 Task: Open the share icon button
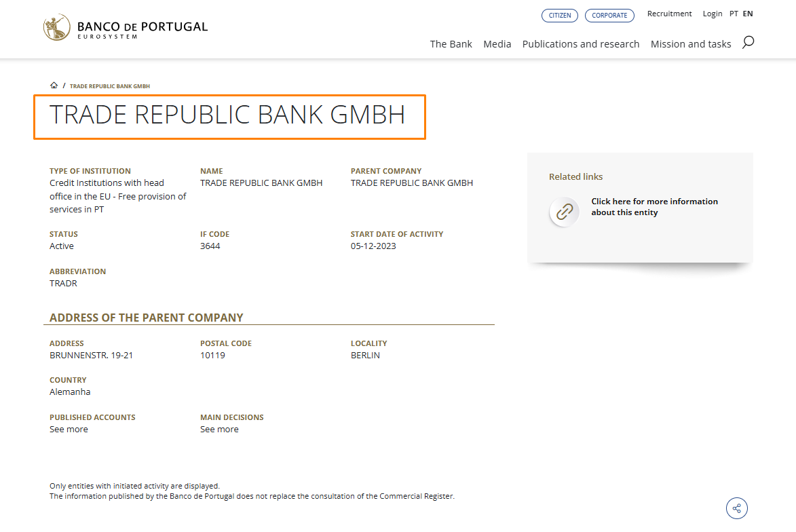coord(736,508)
